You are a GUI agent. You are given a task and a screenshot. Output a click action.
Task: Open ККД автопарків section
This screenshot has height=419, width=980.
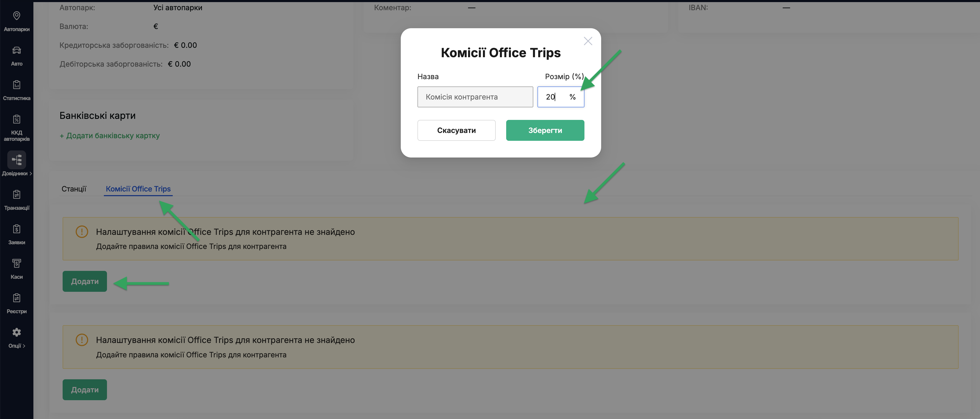click(16, 127)
